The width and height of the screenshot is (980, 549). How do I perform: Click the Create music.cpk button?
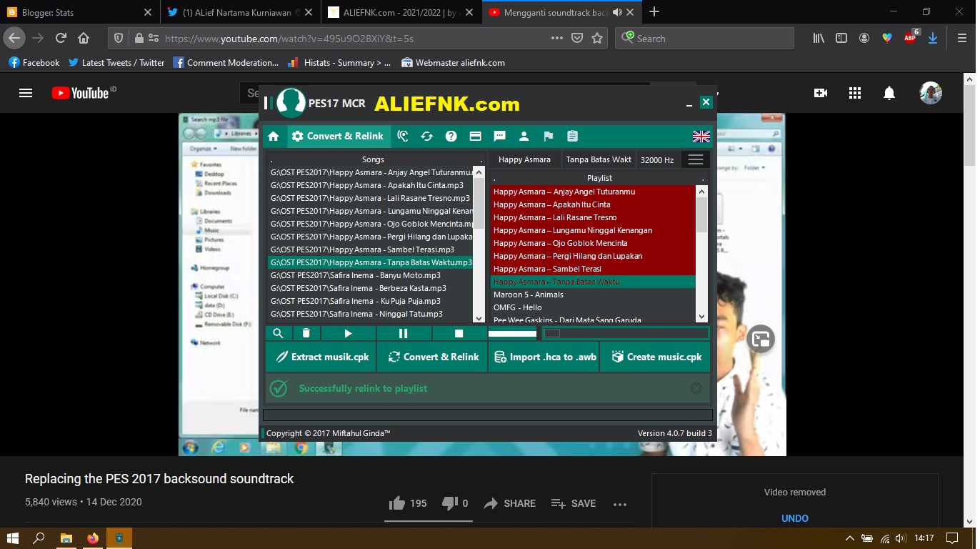coord(655,357)
